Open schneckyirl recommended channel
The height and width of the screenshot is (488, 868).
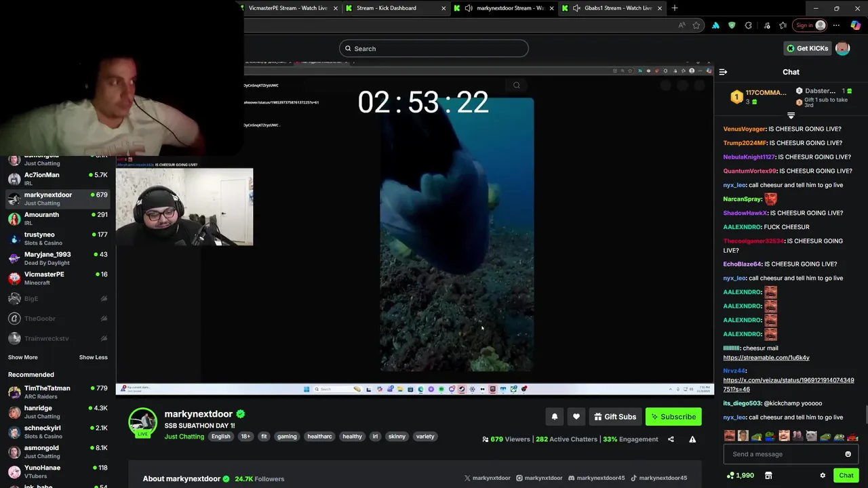point(58,432)
